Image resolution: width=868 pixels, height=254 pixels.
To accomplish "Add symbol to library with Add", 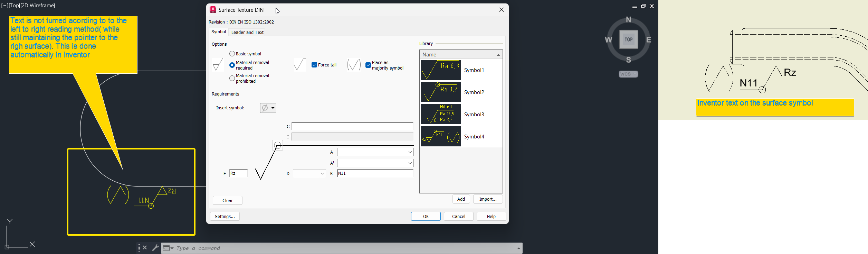I will (461, 199).
